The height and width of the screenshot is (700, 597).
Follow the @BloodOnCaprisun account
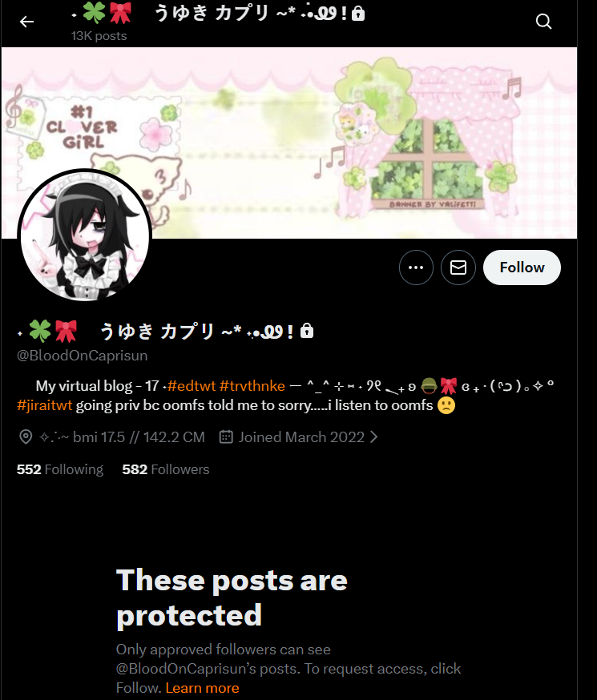pos(522,268)
